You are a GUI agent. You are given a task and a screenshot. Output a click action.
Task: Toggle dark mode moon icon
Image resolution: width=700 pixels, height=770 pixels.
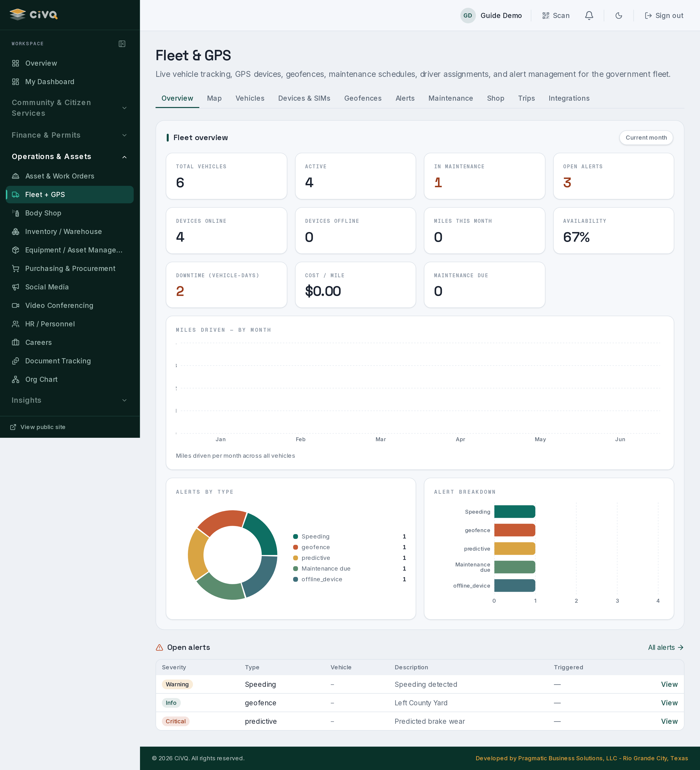point(619,16)
